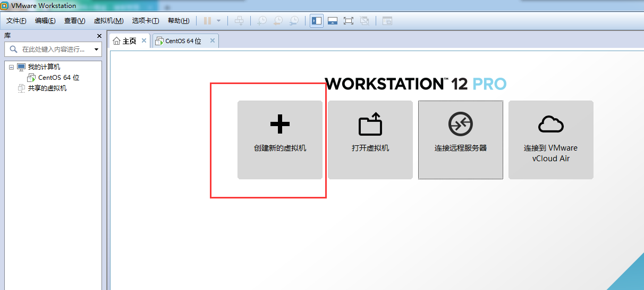The width and height of the screenshot is (644, 290).
Task: Select 我的计算机 in the library tree
Action: [x=44, y=67]
